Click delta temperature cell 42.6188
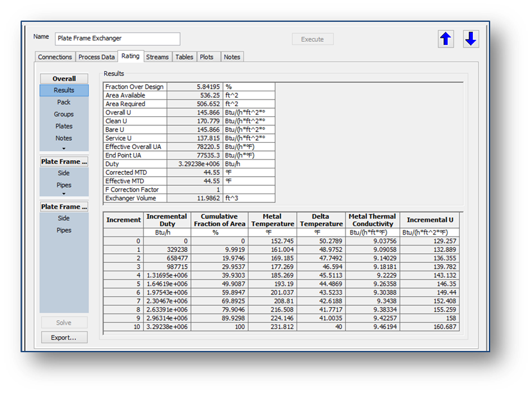 coord(321,301)
